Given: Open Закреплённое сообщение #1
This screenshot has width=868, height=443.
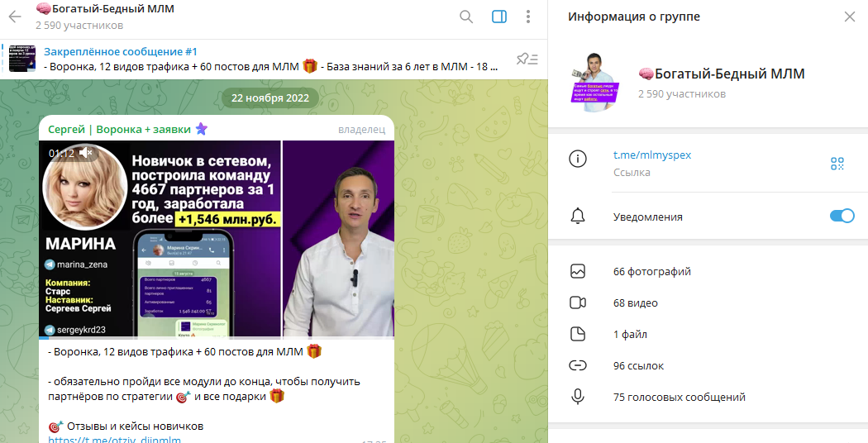Looking at the screenshot, I should pyautogui.click(x=121, y=51).
